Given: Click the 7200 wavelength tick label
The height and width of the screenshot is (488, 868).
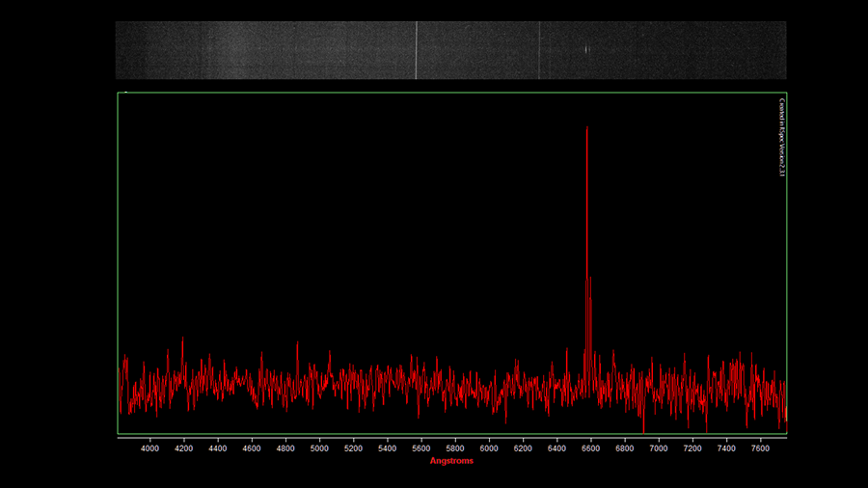Looking at the screenshot, I should (692, 448).
